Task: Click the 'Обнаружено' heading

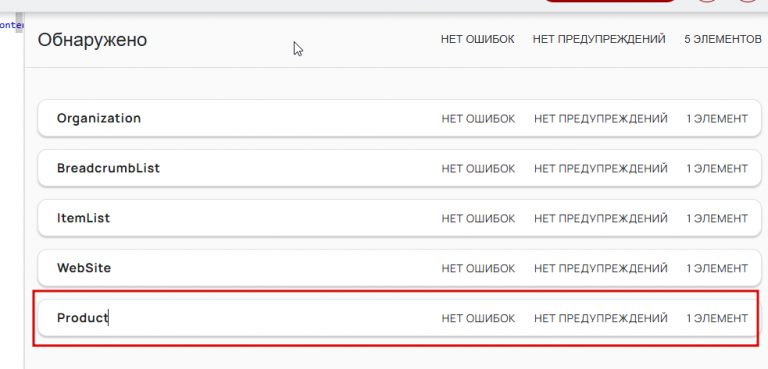Action: click(x=92, y=40)
